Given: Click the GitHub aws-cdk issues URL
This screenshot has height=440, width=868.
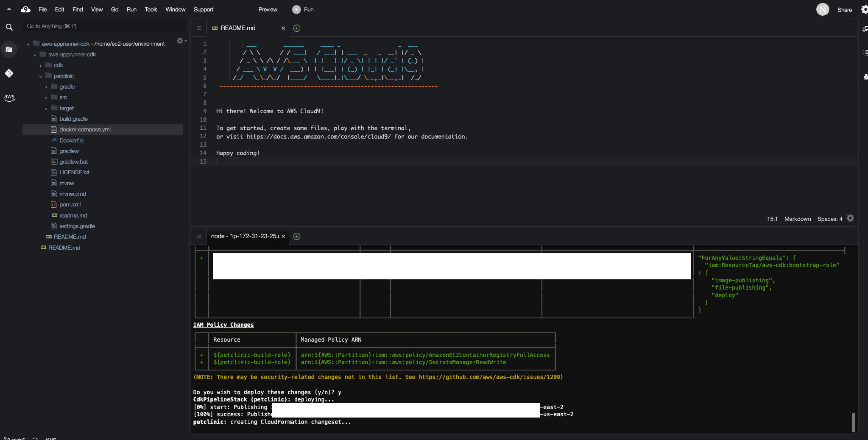Looking at the screenshot, I should pyautogui.click(x=490, y=377).
